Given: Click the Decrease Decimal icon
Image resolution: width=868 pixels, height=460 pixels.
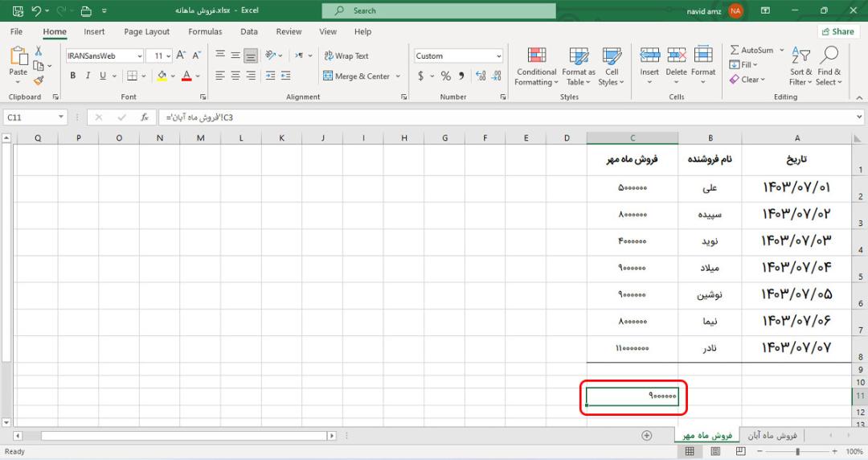Looking at the screenshot, I should (x=497, y=76).
